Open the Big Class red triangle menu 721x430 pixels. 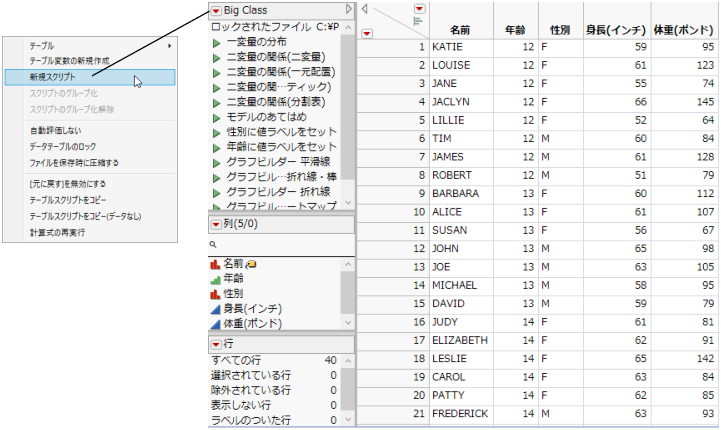(x=215, y=11)
